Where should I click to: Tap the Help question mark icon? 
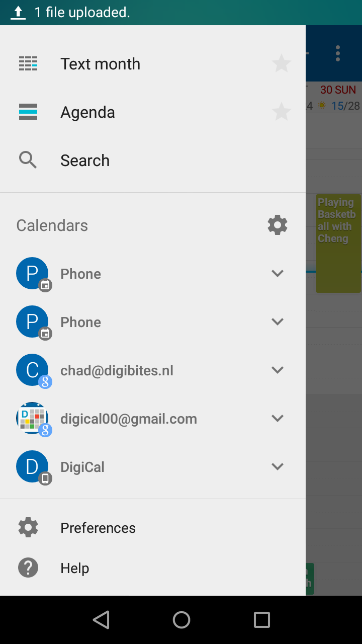coord(28,568)
